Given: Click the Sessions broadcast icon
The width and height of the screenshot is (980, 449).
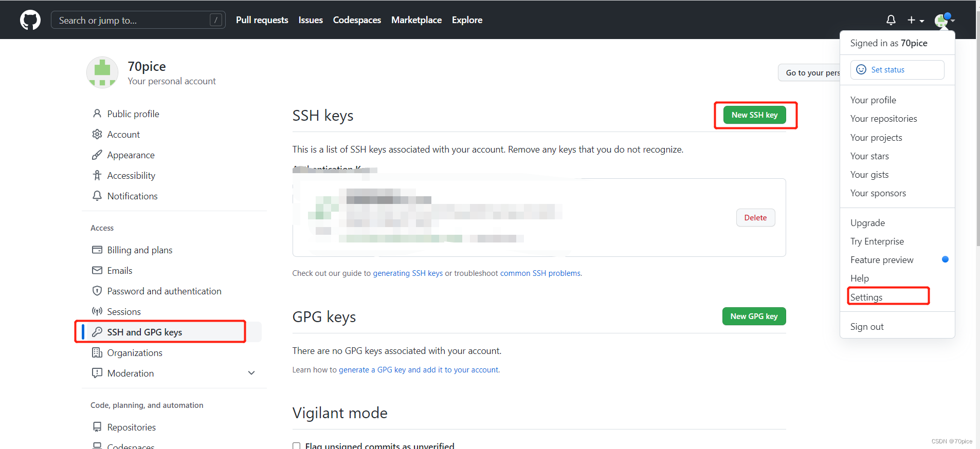Looking at the screenshot, I should coord(97,311).
